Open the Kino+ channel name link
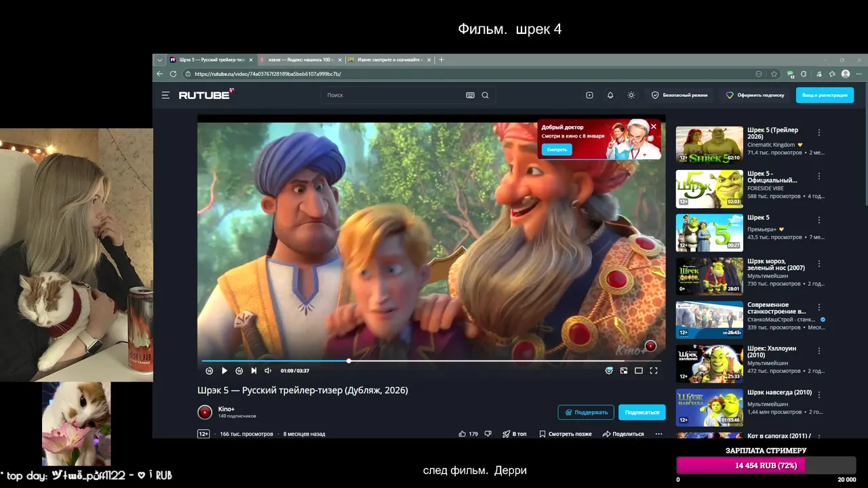 pos(226,409)
